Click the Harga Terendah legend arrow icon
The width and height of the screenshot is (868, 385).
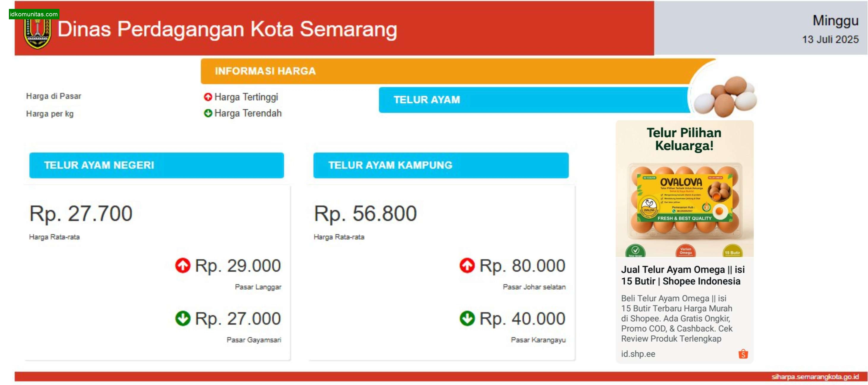pyautogui.click(x=208, y=113)
